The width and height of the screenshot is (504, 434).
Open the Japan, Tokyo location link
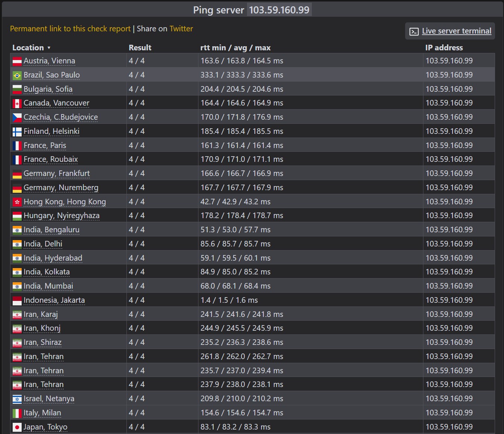(x=46, y=427)
